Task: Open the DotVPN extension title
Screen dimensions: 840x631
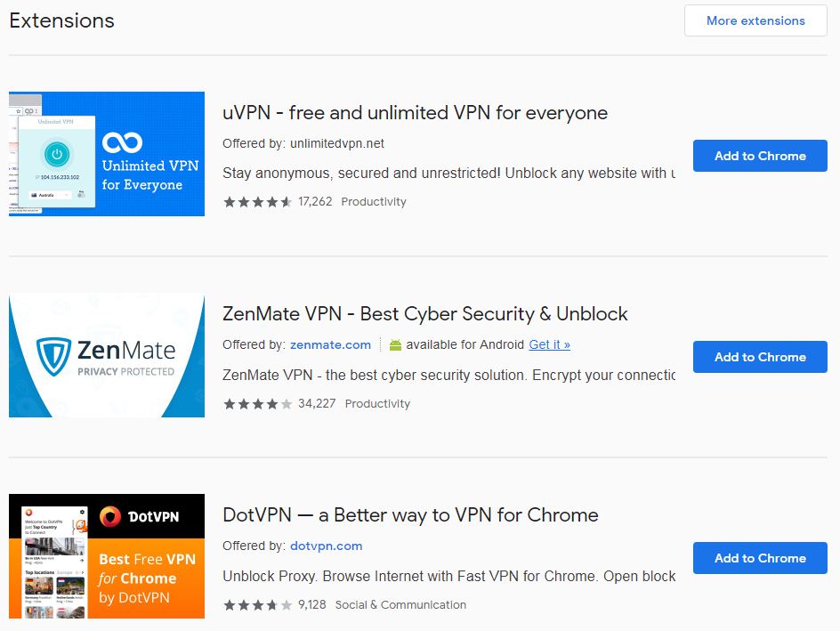Action: pyautogui.click(x=410, y=514)
